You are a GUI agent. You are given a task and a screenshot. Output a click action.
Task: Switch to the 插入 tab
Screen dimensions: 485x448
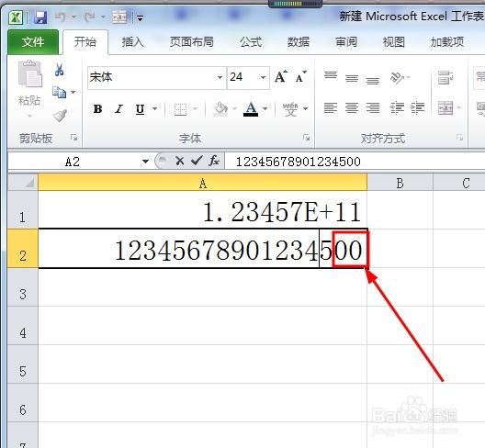click(132, 42)
